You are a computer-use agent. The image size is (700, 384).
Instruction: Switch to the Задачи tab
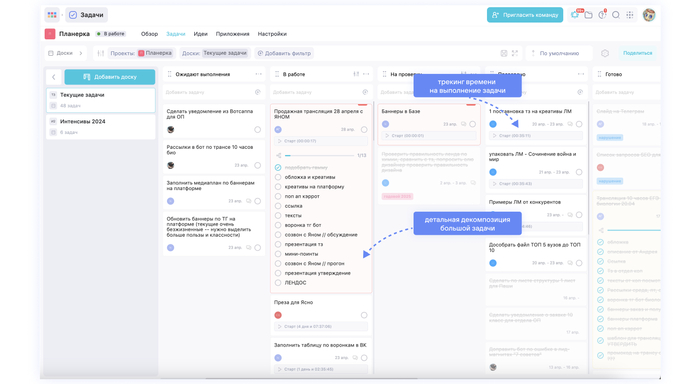pyautogui.click(x=175, y=34)
